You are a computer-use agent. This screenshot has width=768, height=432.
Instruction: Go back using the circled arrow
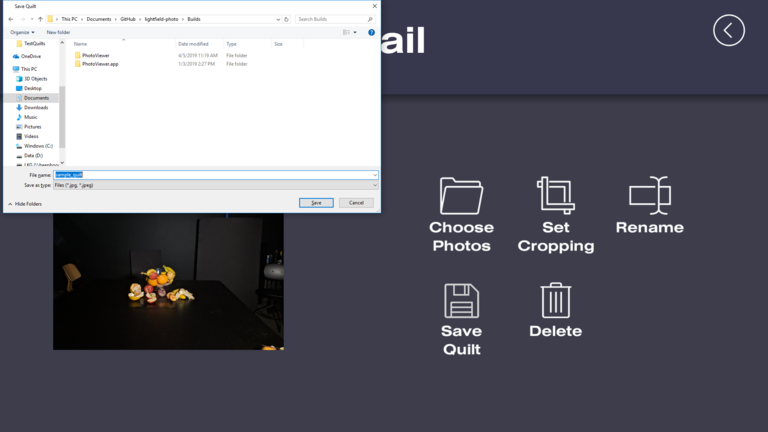tap(728, 30)
